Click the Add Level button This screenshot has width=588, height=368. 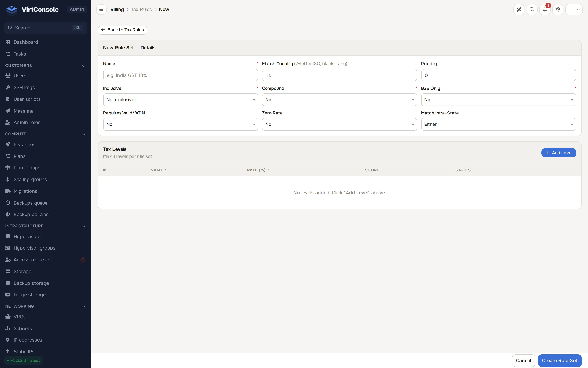click(x=559, y=153)
